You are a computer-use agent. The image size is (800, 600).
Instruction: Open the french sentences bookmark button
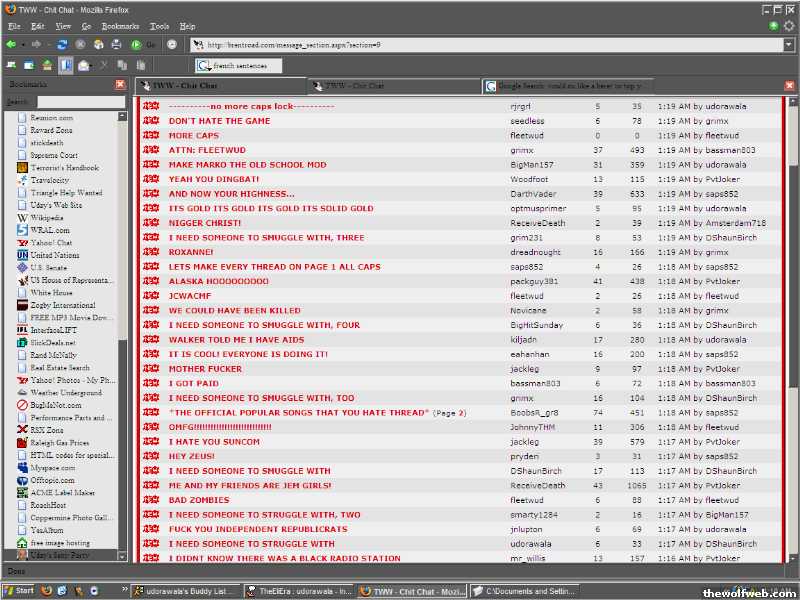238,66
